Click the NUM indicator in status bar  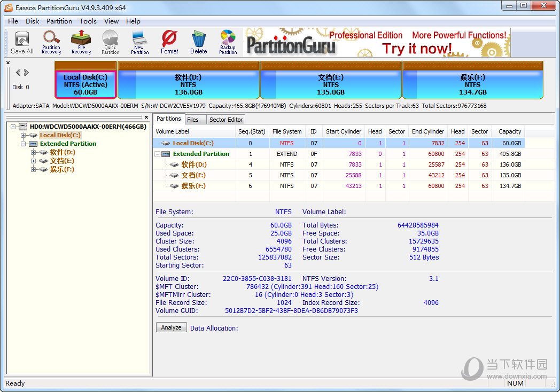point(515,383)
